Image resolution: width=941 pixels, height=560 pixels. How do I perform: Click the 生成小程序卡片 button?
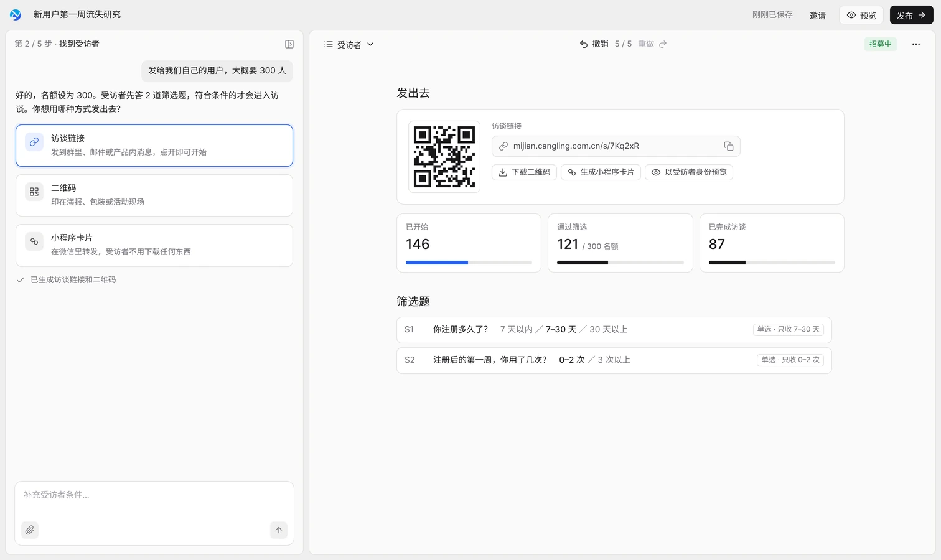pos(601,172)
